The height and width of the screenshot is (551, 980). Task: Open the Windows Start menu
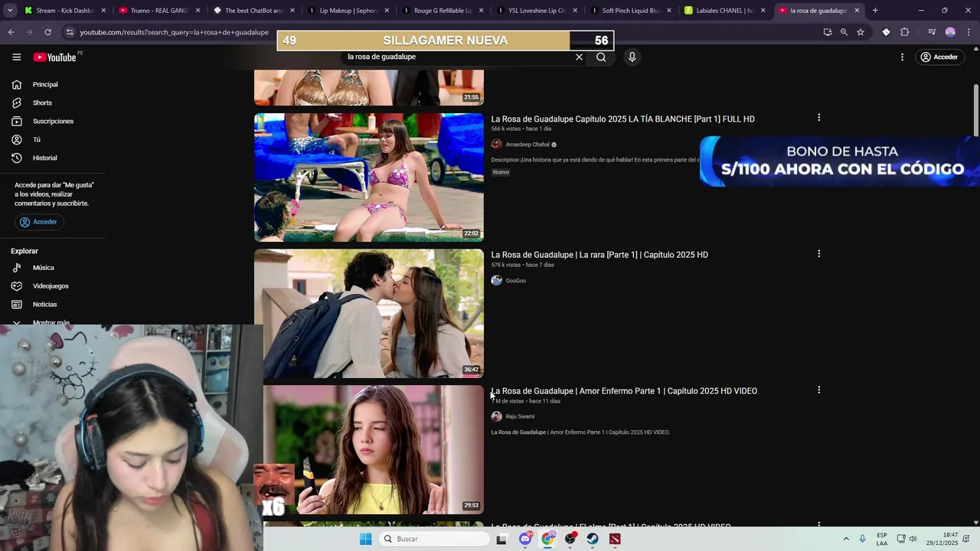tap(366, 539)
